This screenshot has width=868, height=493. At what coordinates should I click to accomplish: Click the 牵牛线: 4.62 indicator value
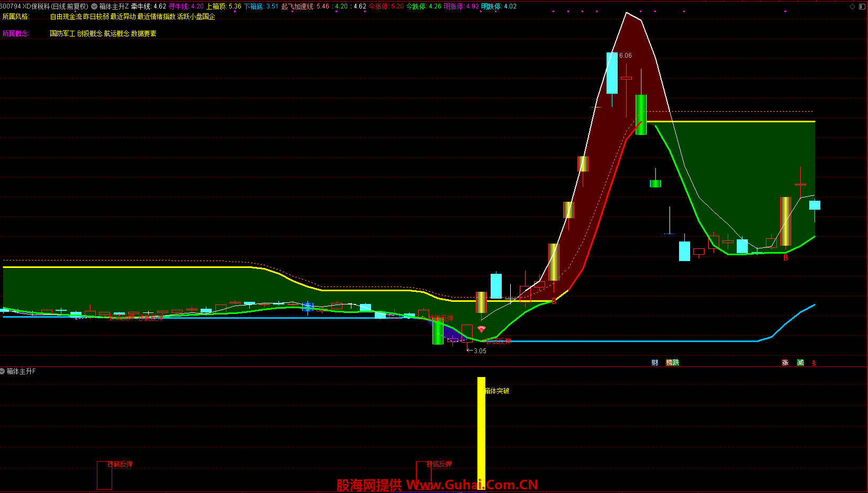149,6
